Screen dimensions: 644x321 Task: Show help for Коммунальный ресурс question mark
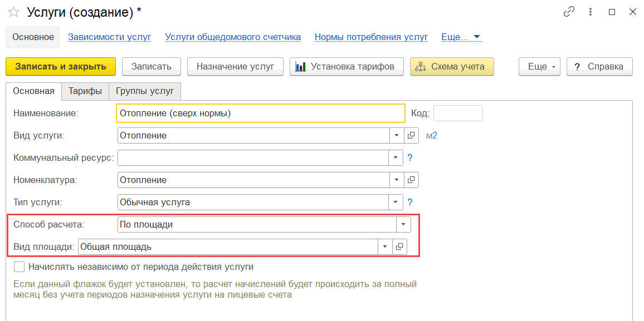(x=409, y=157)
